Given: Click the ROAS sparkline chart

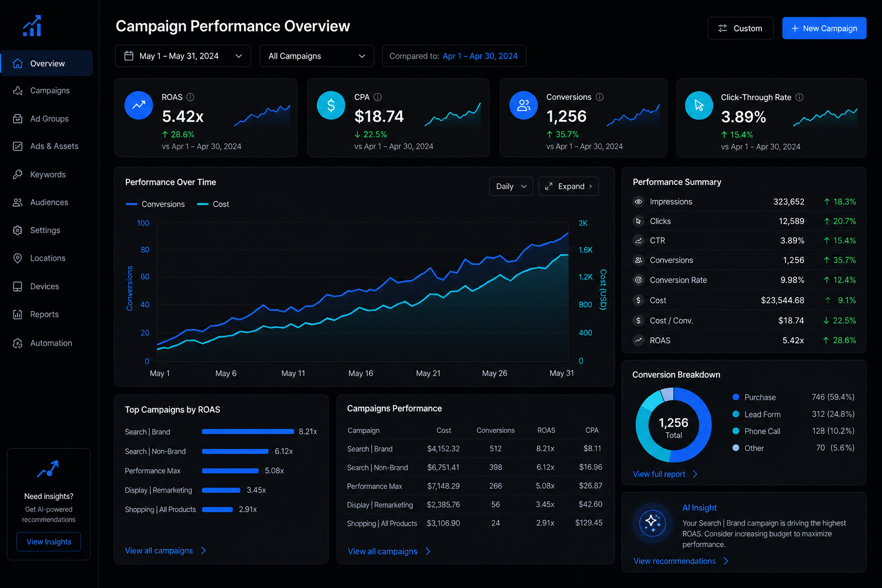Looking at the screenshot, I should [x=262, y=115].
